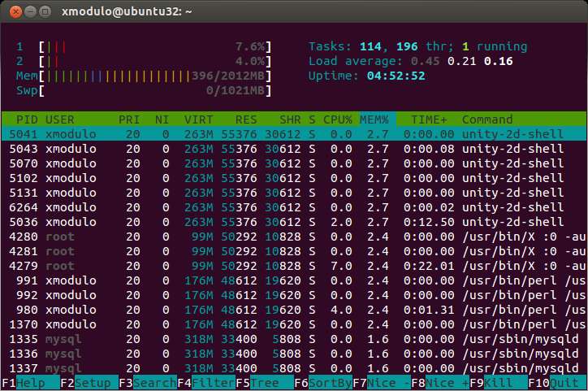Select the mysqld process with PID 1335
Image resolution: width=588 pixels, height=391 pixels.
pos(292,339)
